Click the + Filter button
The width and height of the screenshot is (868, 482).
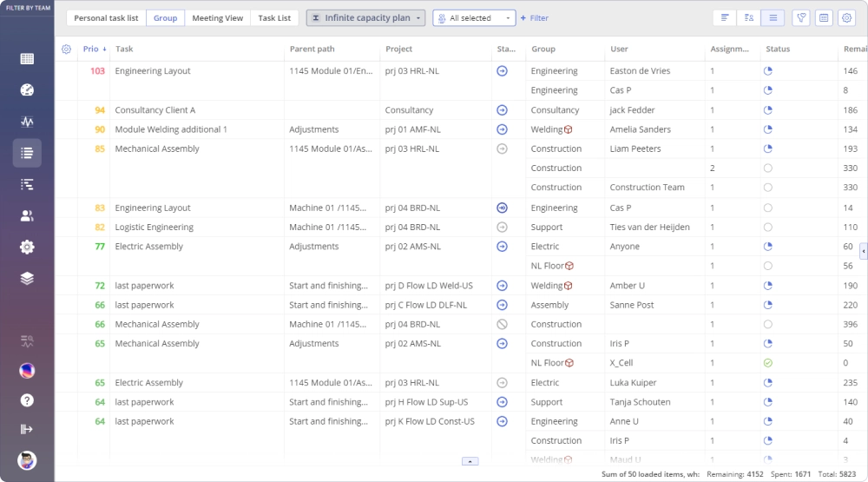tap(535, 18)
